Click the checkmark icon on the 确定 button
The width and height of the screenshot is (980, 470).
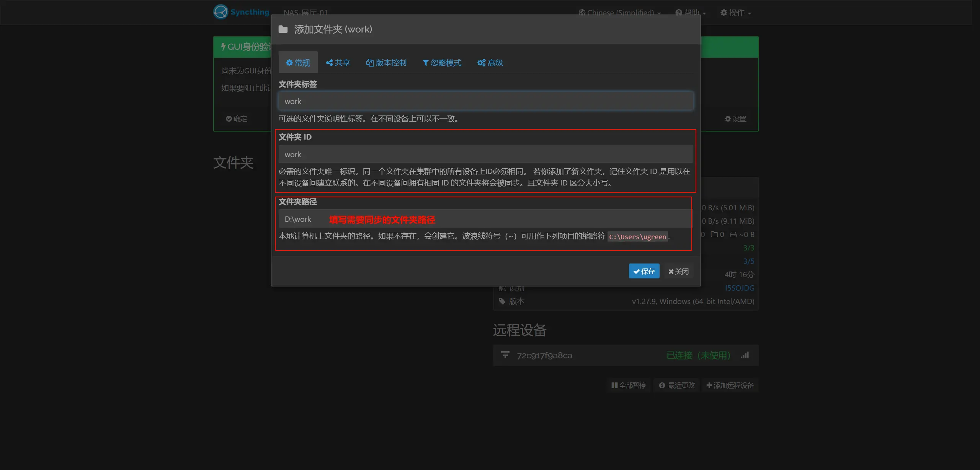[x=229, y=119]
